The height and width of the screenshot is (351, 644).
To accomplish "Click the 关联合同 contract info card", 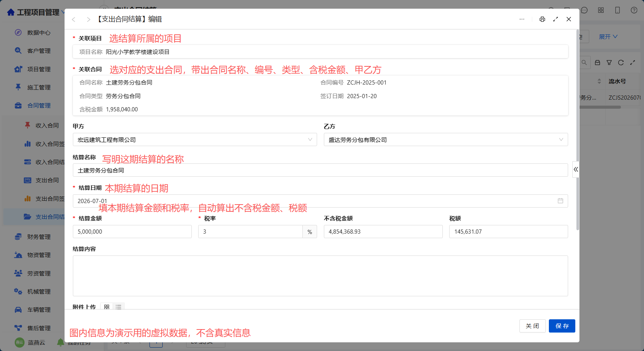I will 320,95.
